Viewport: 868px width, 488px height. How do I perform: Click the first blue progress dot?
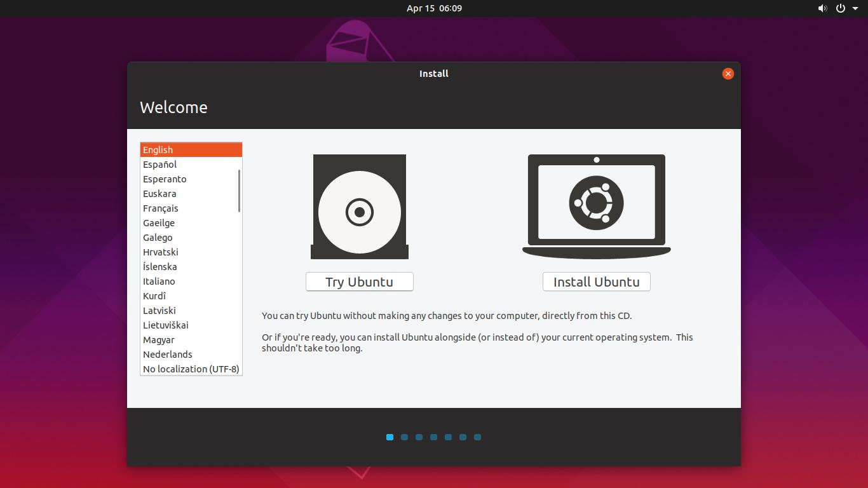click(x=390, y=437)
